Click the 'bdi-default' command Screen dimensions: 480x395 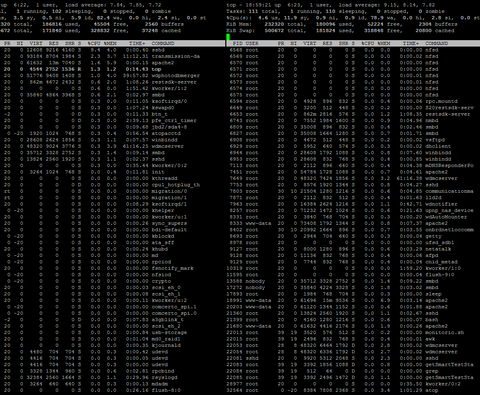click(169, 230)
